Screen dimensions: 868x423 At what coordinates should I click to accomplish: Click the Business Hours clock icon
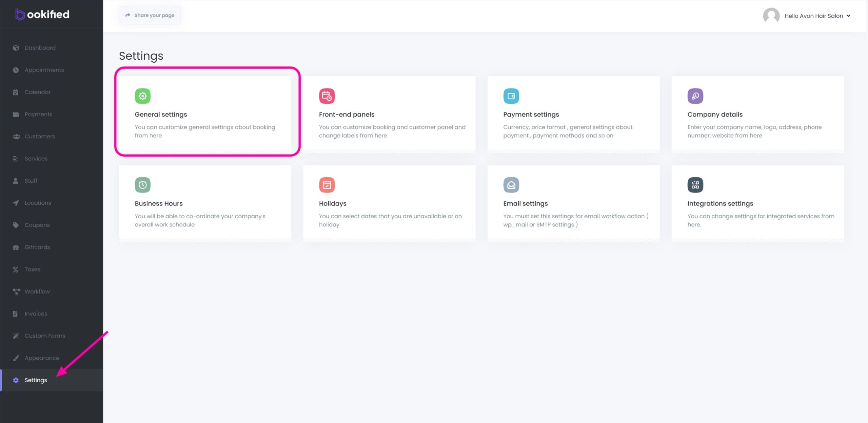(142, 185)
